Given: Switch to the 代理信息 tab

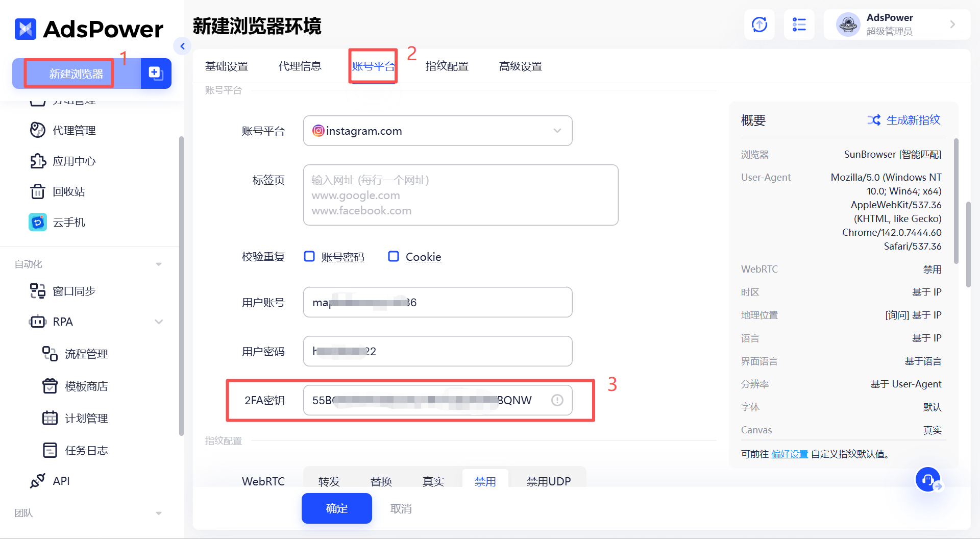Looking at the screenshot, I should click(300, 66).
